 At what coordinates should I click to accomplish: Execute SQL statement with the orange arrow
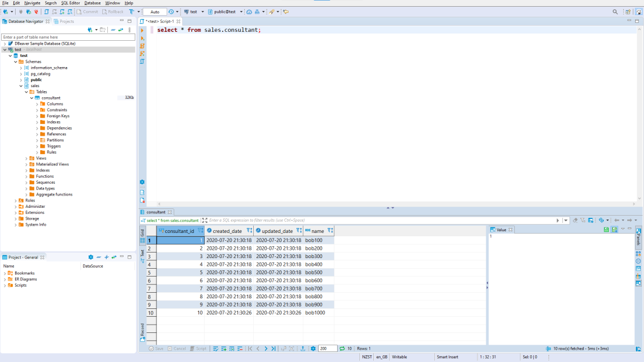point(142,30)
